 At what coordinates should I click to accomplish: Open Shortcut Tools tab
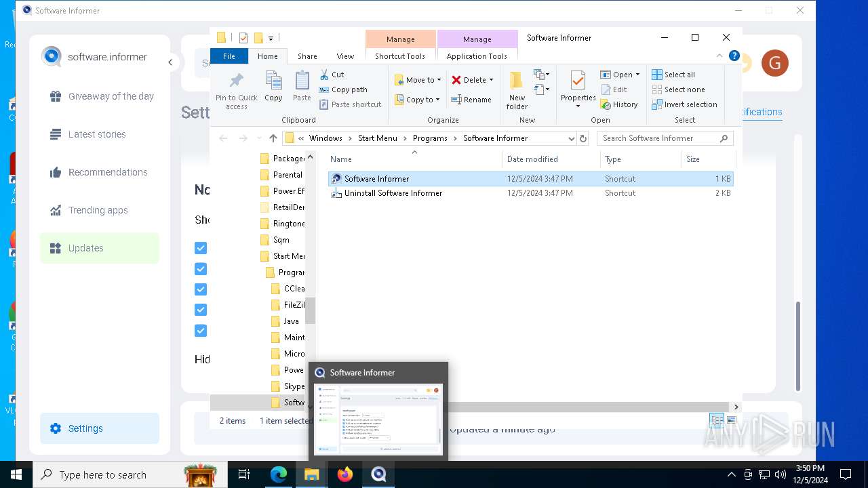tap(400, 56)
